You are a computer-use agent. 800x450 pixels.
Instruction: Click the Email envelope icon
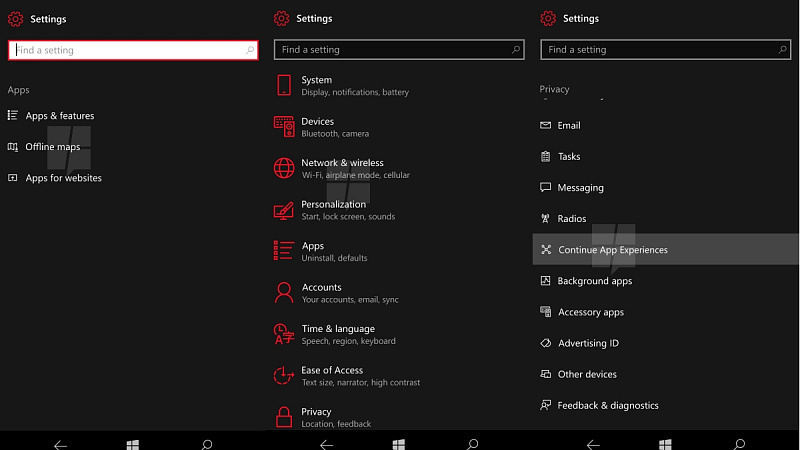pyautogui.click(x=545, y=125)
